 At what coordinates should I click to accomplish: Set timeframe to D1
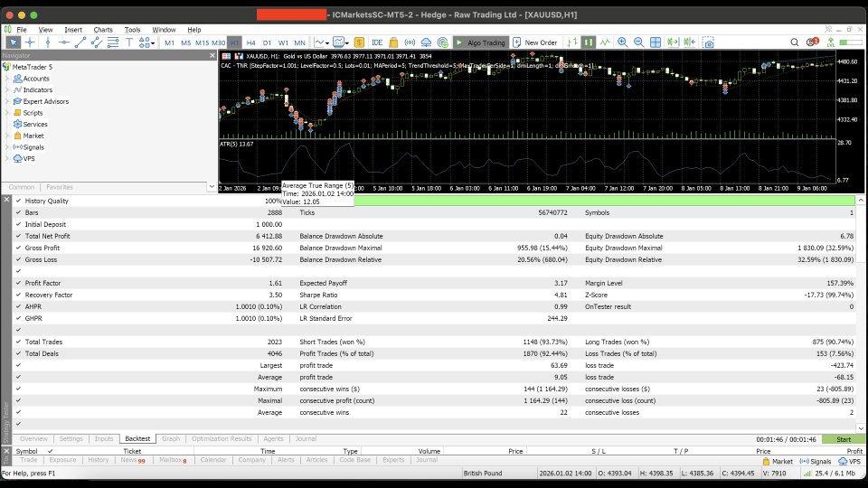[x=267, y=42]
